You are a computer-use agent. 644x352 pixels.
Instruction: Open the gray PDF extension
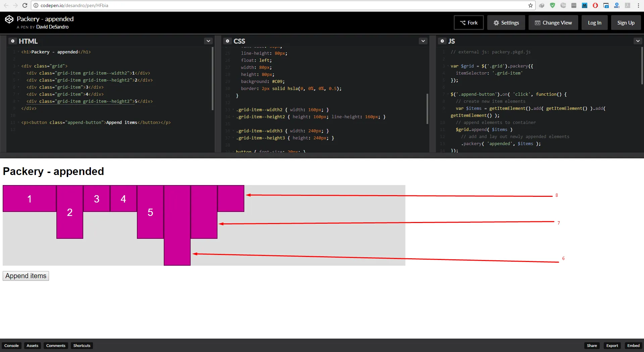pos(628,5)
